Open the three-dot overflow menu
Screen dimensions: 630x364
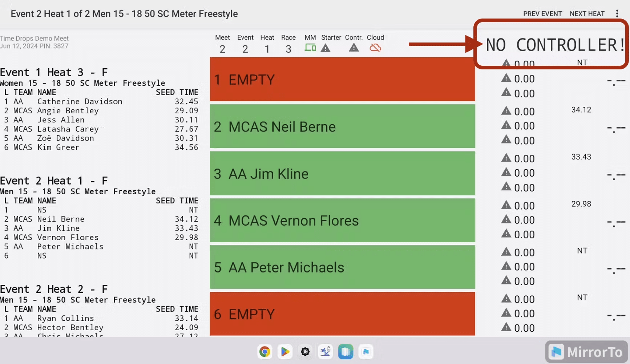pyautogui.click(x=617, y=14)
